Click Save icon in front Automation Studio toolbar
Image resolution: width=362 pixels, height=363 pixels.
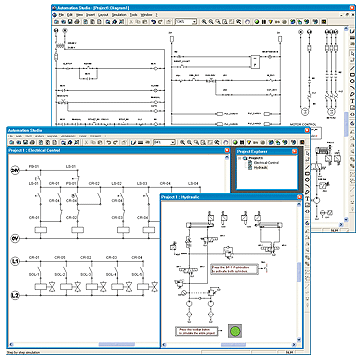[25, 142]
